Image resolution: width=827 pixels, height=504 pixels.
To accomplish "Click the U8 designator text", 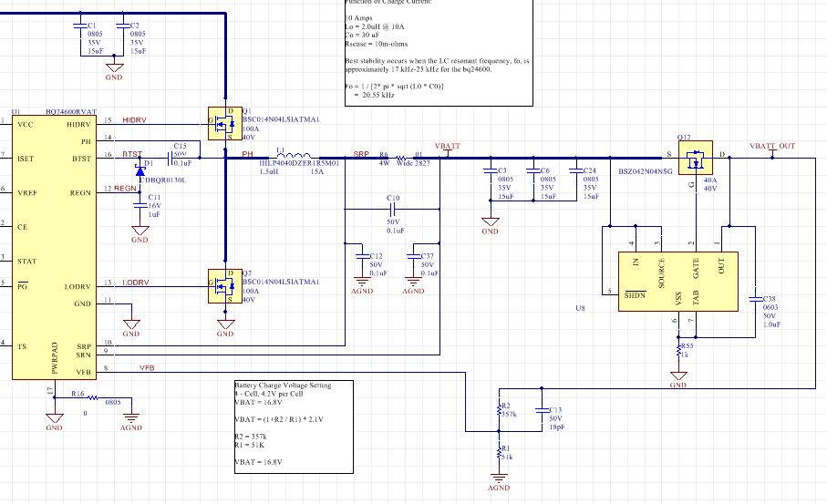I will (580, 308).
